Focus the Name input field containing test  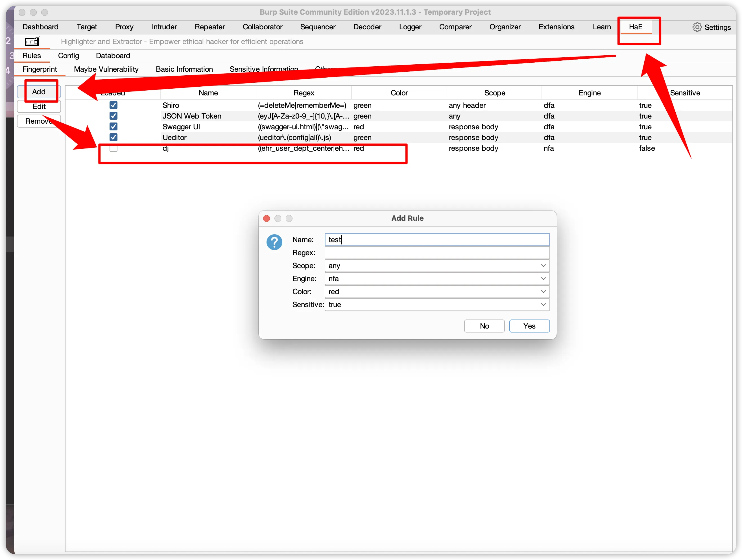437,240
